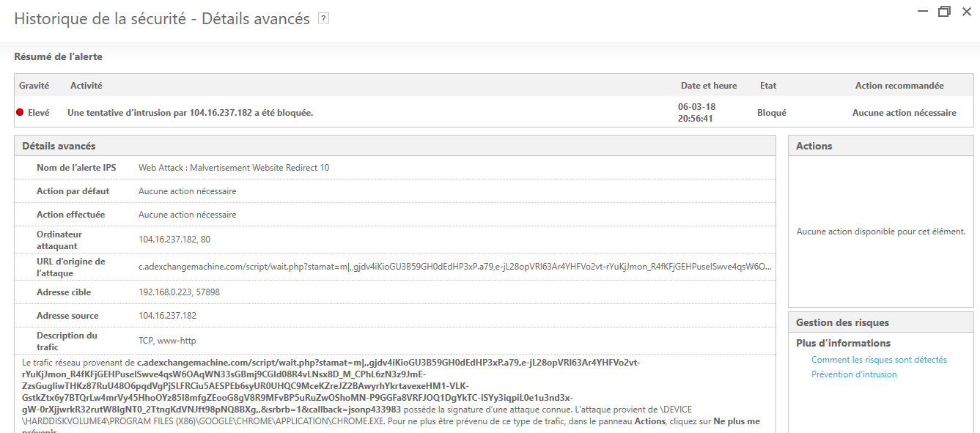This screenshot has height=433, width=980.
Task: Click the attack origin URL value
Action: tap(454, 267)
